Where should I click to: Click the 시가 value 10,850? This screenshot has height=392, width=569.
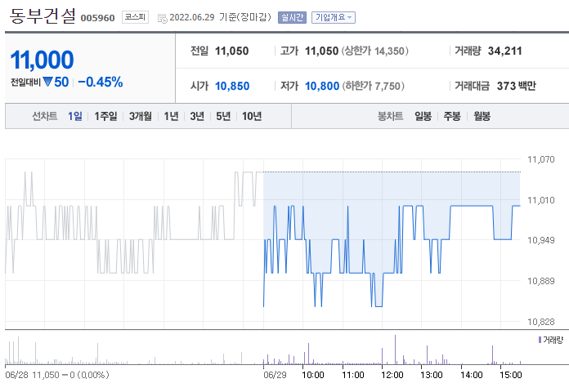(x=232, y=86)
